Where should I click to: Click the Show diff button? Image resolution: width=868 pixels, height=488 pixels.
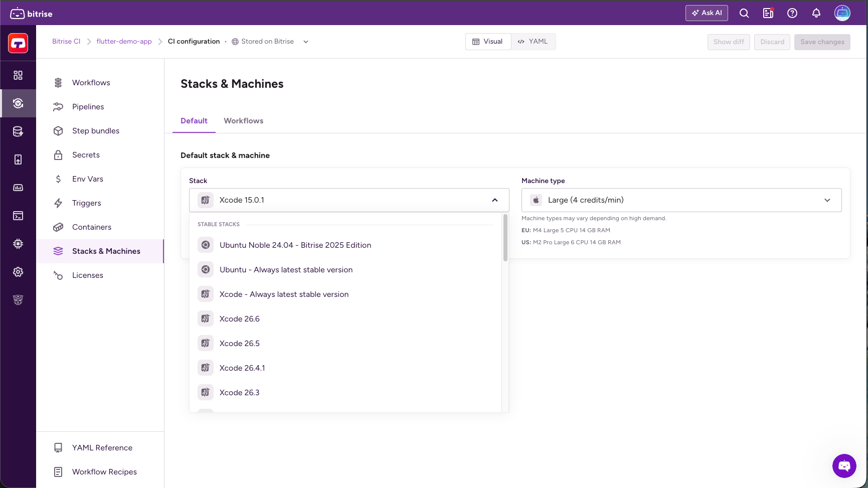coord(729,42)
